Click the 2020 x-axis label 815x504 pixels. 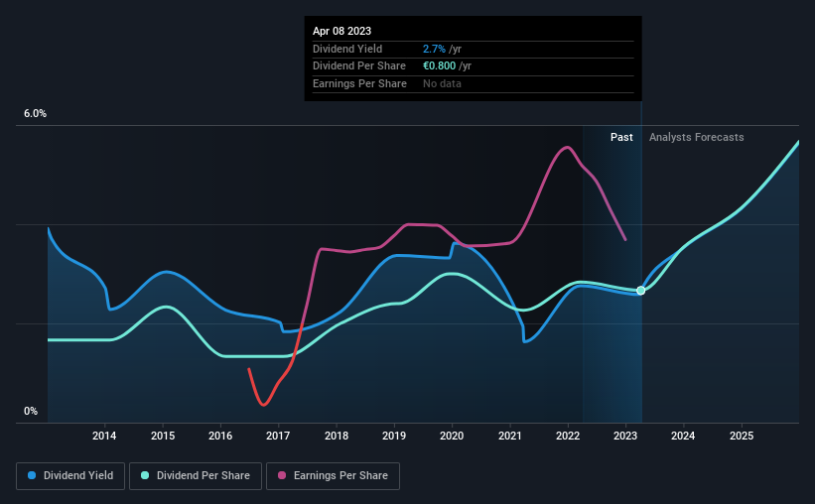(452, 436)
